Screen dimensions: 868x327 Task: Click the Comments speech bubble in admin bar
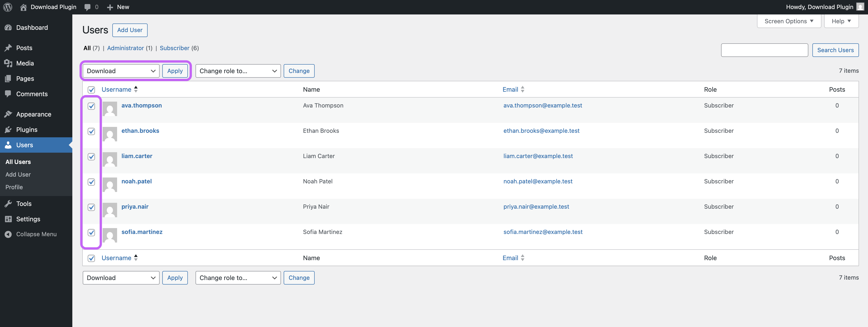point(87,7)
